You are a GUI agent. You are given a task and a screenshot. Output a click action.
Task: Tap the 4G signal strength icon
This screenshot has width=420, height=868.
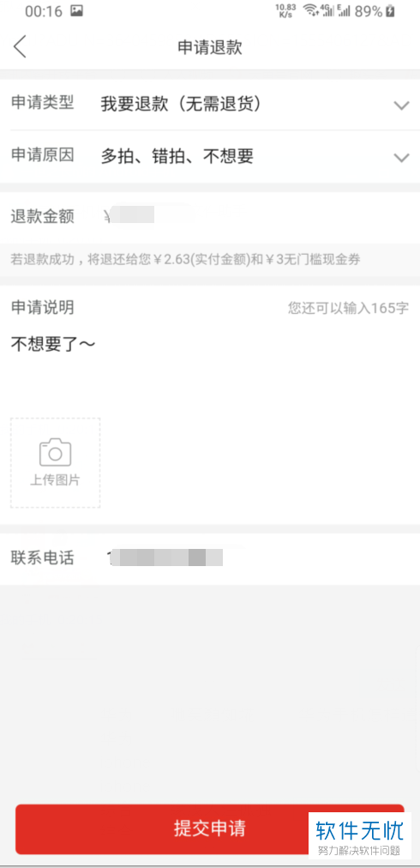click(327, 10)
